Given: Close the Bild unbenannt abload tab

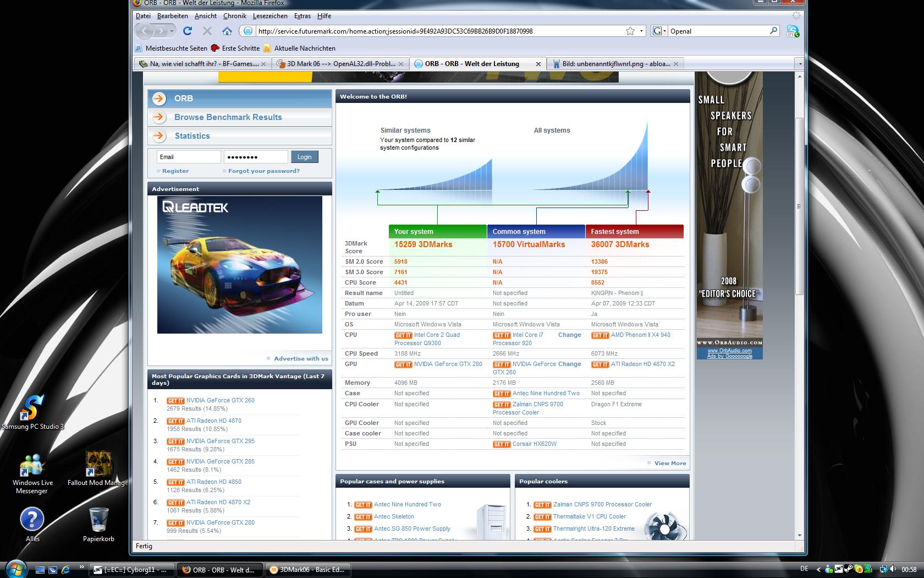Looking at the screenshot, I should click(x=676, y=64).
